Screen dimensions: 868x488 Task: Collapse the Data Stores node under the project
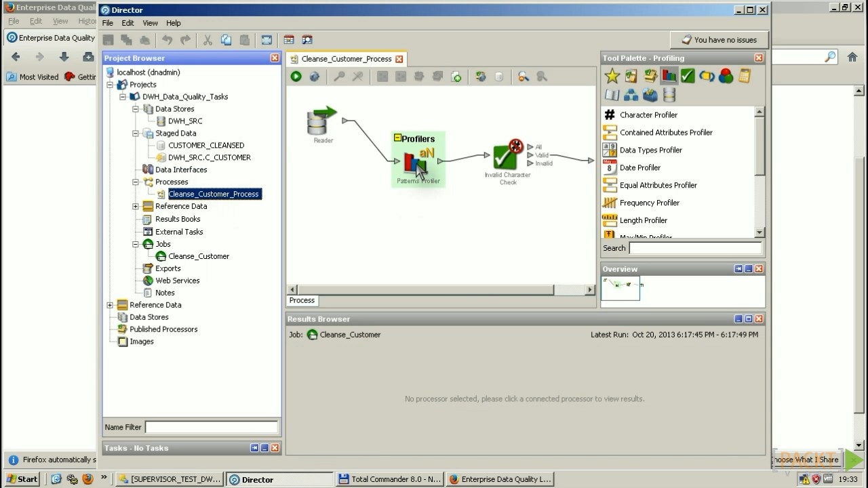pos(136,109)
